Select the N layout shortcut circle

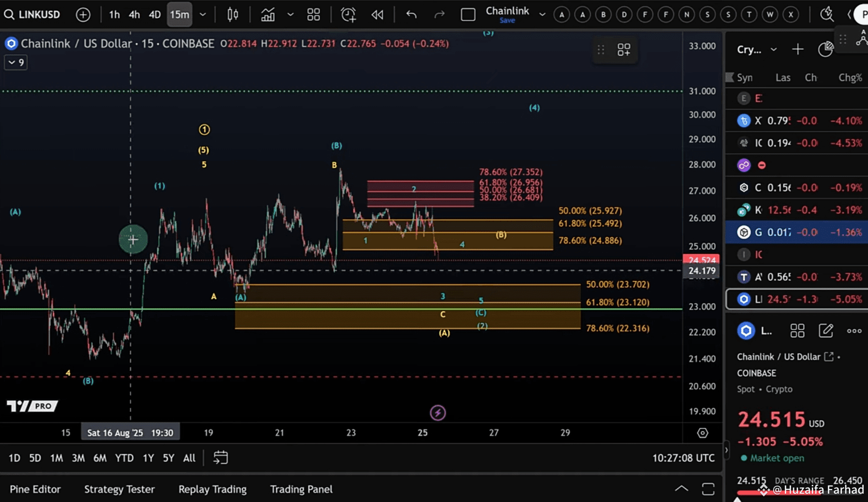pyautogui.click(x=687, y=14)
